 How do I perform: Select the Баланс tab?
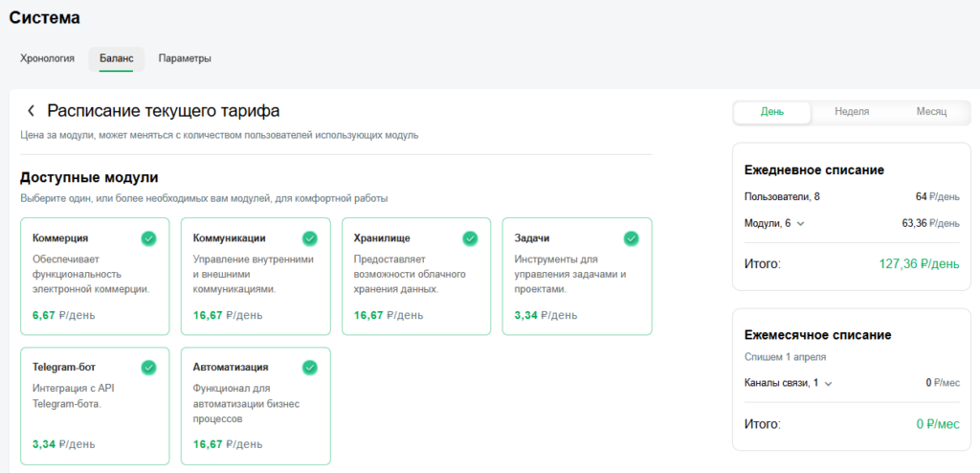tap(117, 58)
